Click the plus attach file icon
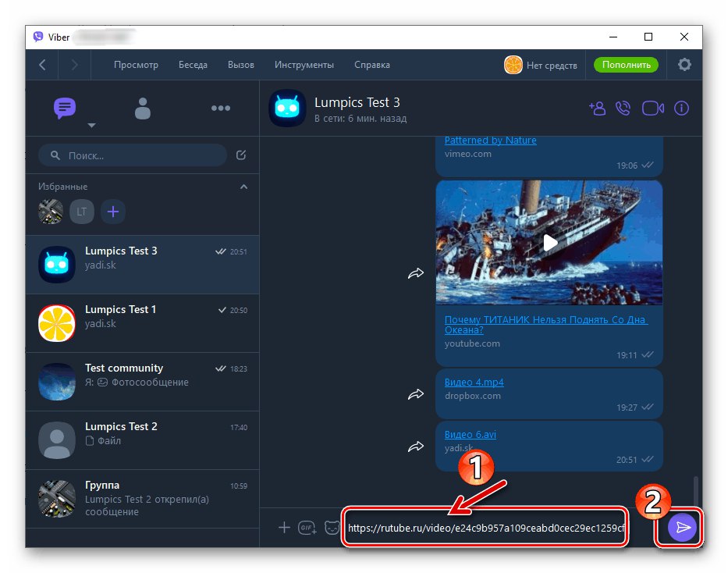This screenshot has height=573, width=728. coord(284,528)
